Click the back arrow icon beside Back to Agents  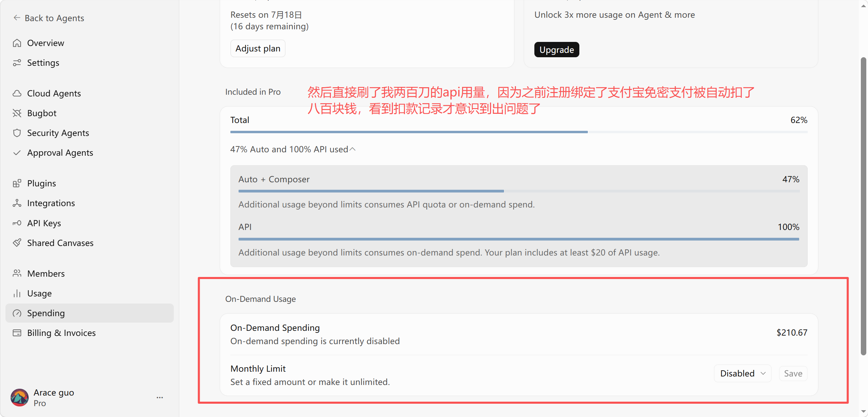(x=17, y=18)
